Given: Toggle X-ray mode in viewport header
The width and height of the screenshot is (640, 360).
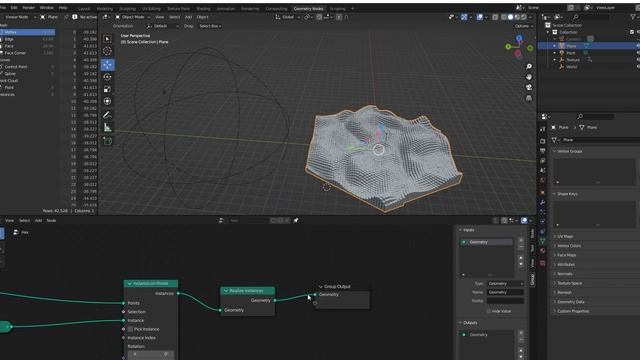Looking at the screenshot, I should (495, 17).
